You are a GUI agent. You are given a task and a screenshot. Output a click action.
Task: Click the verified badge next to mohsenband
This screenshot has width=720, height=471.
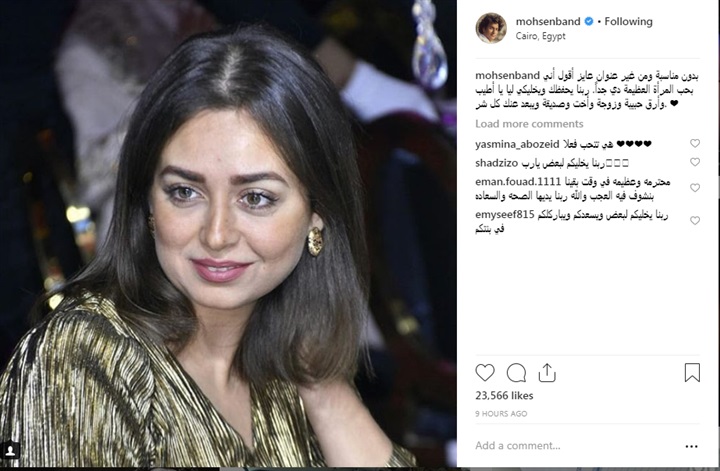coord(589,21)
